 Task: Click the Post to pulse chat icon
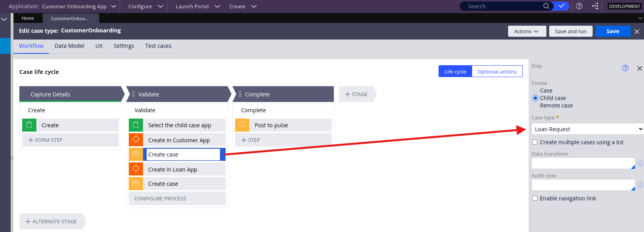(242, 125)
